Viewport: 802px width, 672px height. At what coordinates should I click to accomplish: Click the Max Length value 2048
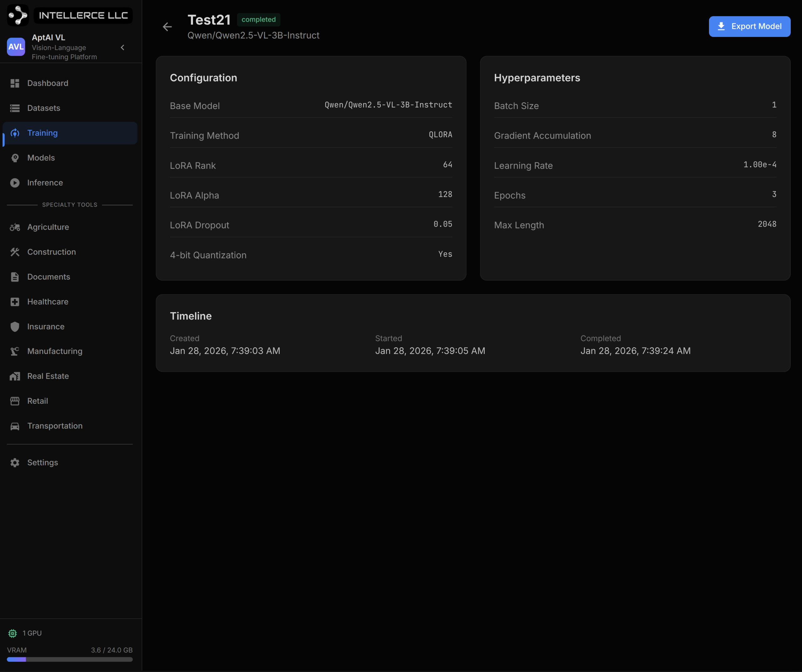pos(767,224)
